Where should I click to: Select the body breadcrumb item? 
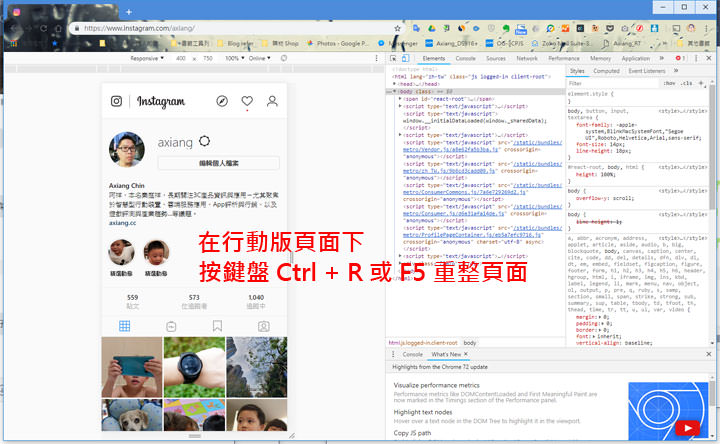point(470,343)
